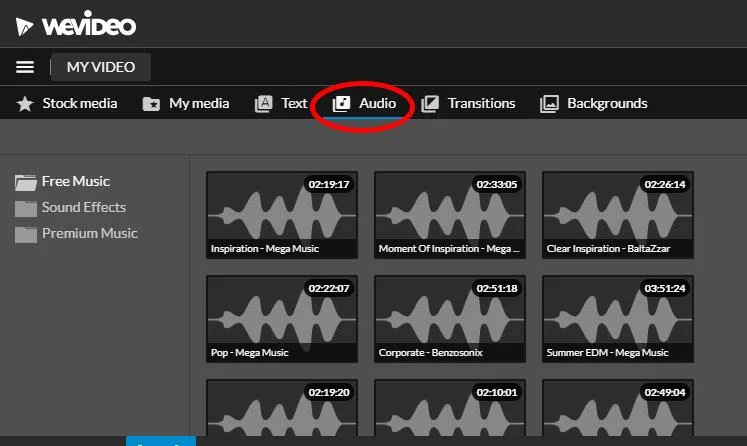Image resolution: width=747 pixels, height=446 pixels.
Task: Choose Clear Inspiration - BaltaZzar track
Action: point(618,215)
